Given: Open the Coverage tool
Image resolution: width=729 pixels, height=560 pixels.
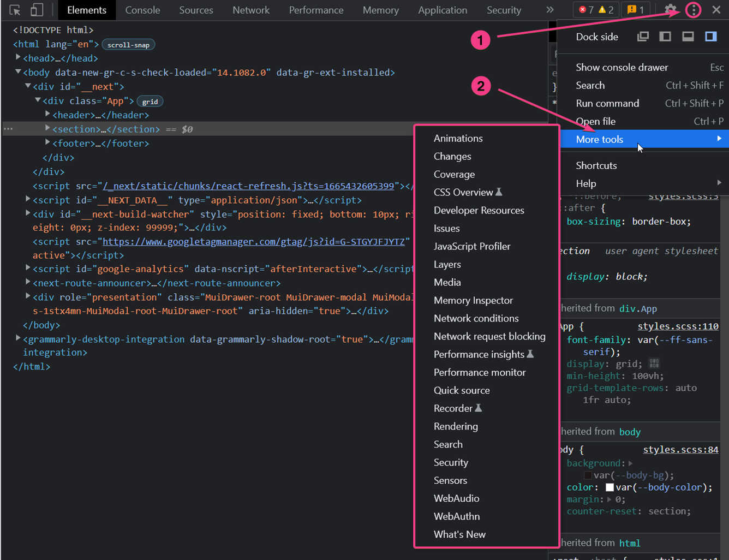Looking at the screenshot, I should (x=487, y=174).
